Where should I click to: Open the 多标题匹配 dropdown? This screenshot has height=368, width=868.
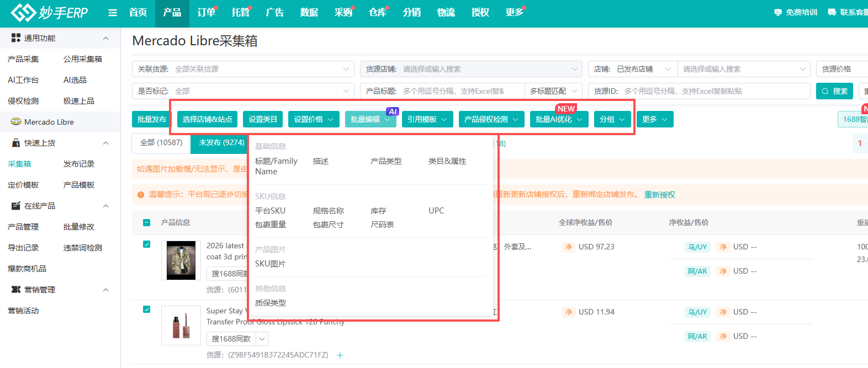coord(553,91)
